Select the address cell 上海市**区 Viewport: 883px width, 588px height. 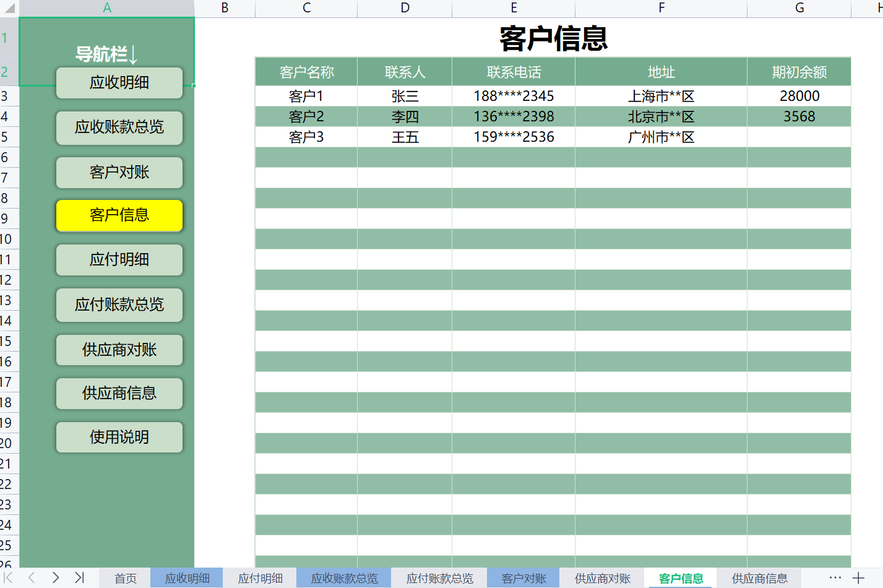coord(661,96)
